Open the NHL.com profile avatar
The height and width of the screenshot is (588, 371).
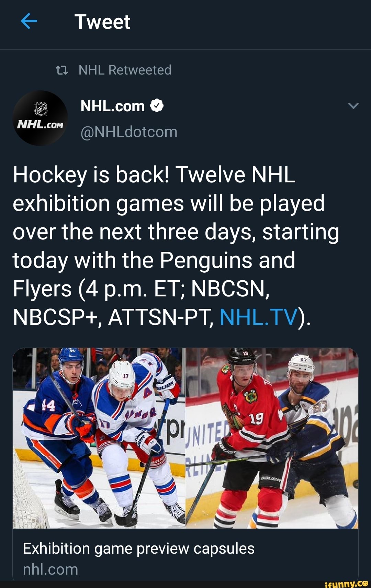[40, 118]
